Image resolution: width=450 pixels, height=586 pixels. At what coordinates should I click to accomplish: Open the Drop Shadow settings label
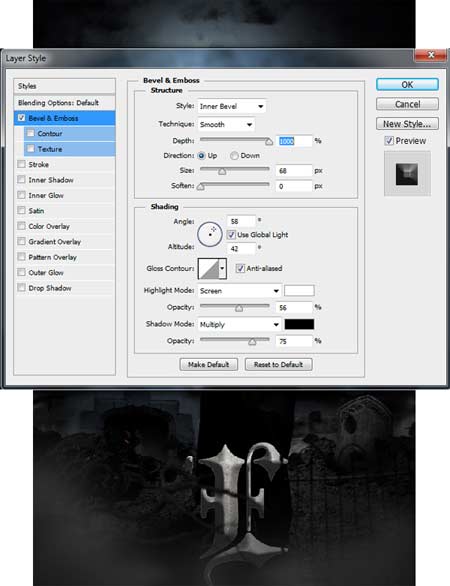click(x=50, y=288)
